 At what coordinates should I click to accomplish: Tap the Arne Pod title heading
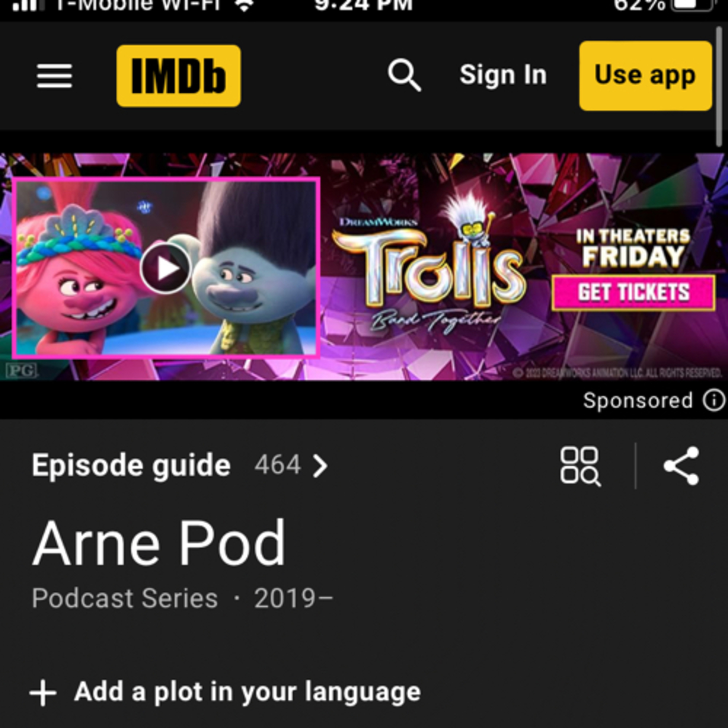(159, 543)
